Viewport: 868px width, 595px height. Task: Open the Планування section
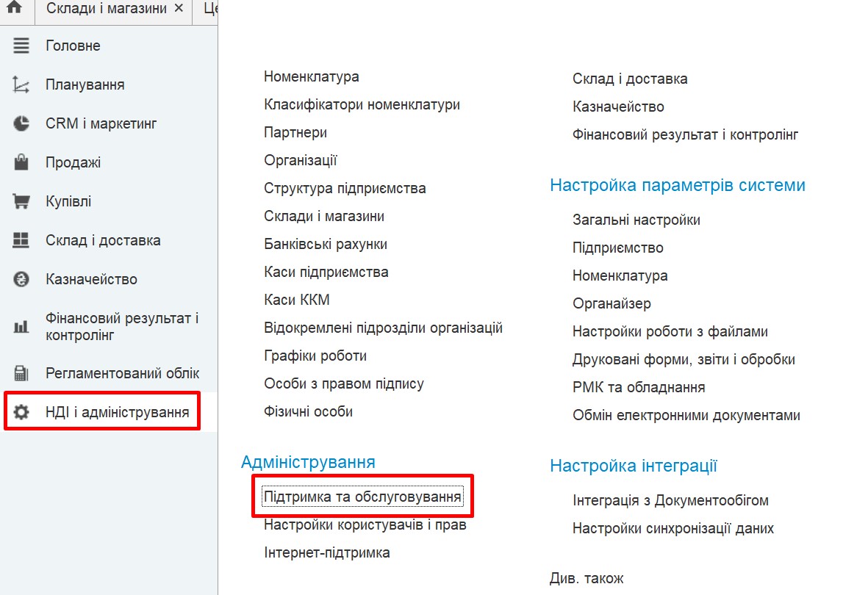coord(85,84)
